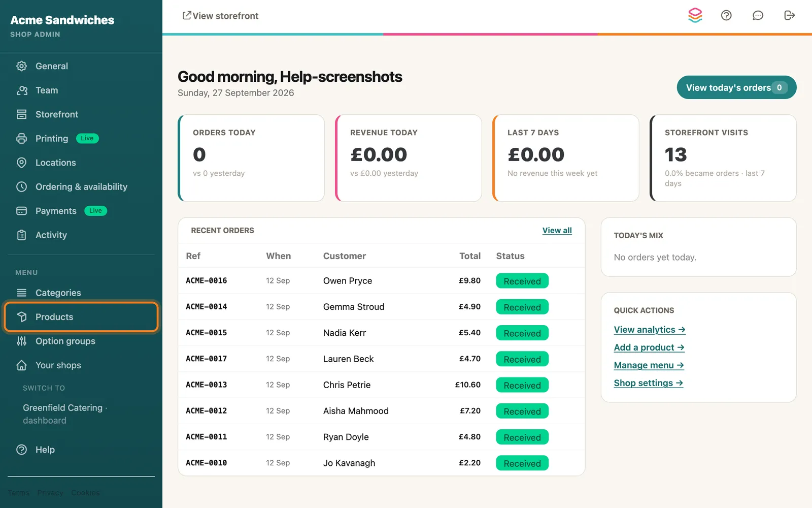Click the Your shops home icon

pyautogui.click(x=21, y=365)
